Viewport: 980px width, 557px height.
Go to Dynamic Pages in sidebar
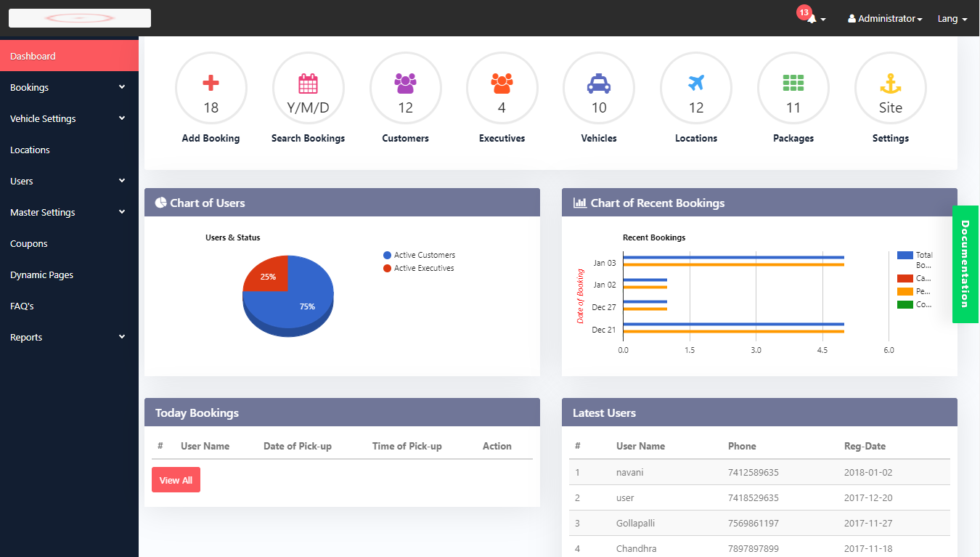[41, 275]
